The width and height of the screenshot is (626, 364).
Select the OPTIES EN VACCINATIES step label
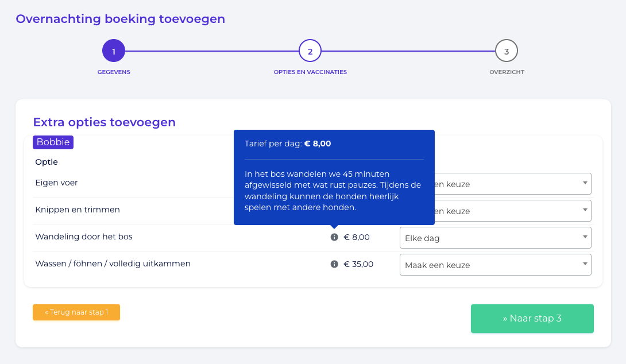click(x=310, y=72)
